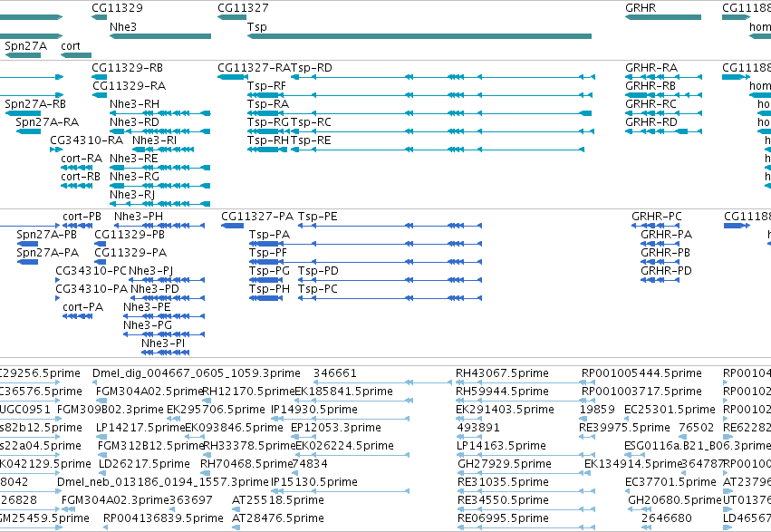The width and height of the screenshot is (771, 532).
Task: Select transcript Nhe3-RG
Action: (x=160, y=187)
